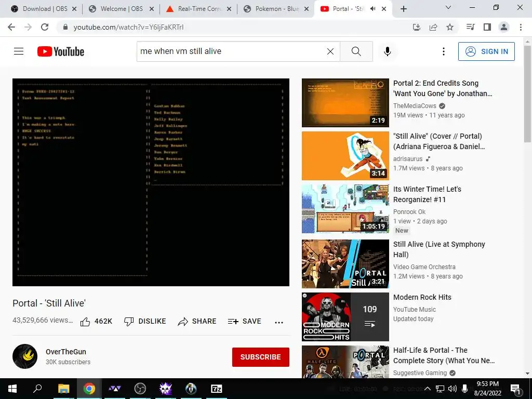The width and height of the screenshot is (532, 399).
Task: Click Modern Rock Hits playlist thumbnail
Action: pos(345,317)
